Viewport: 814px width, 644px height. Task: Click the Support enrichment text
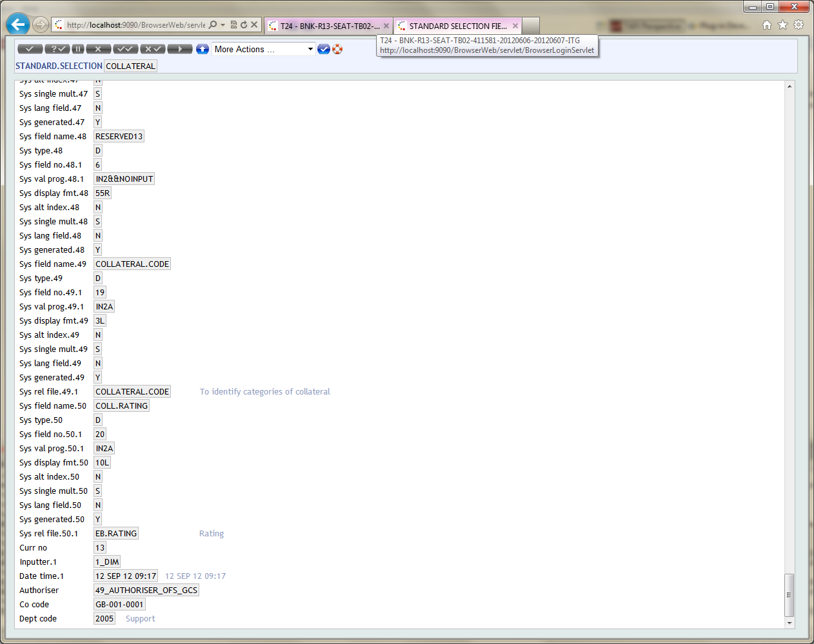click(141, 618)
